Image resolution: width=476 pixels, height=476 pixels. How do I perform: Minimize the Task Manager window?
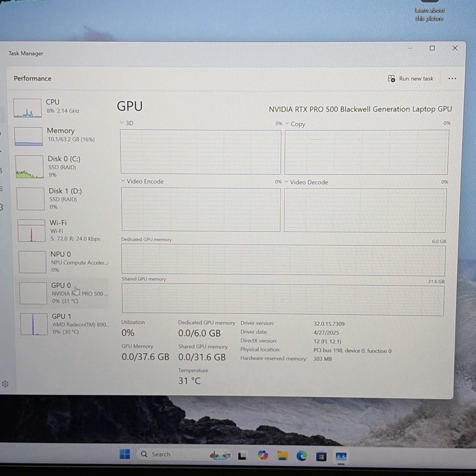tap(410, 48)
